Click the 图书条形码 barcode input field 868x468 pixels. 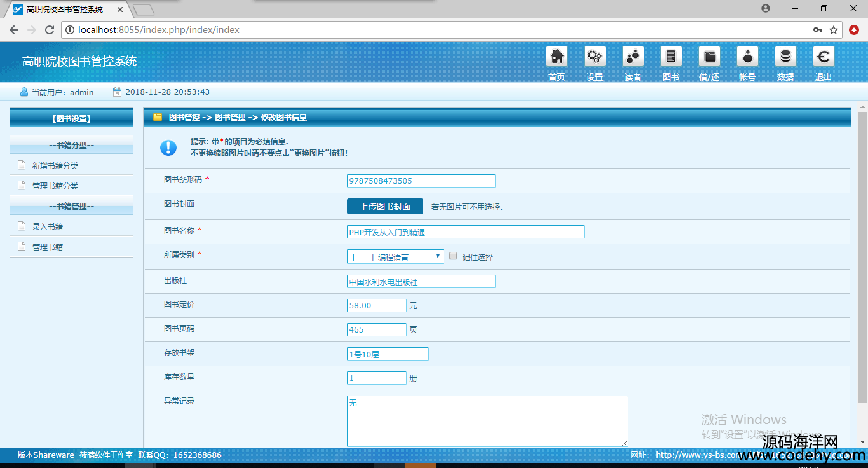[421, 181]
